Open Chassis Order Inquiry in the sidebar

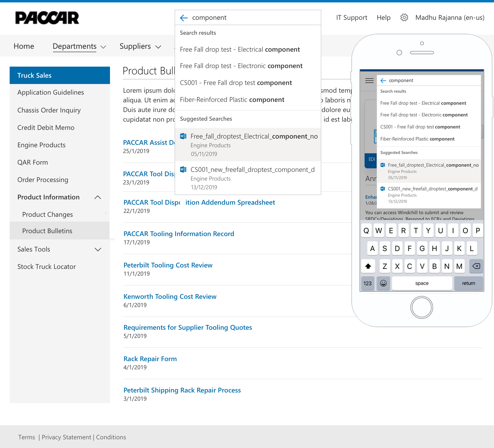tap(49, 110)
